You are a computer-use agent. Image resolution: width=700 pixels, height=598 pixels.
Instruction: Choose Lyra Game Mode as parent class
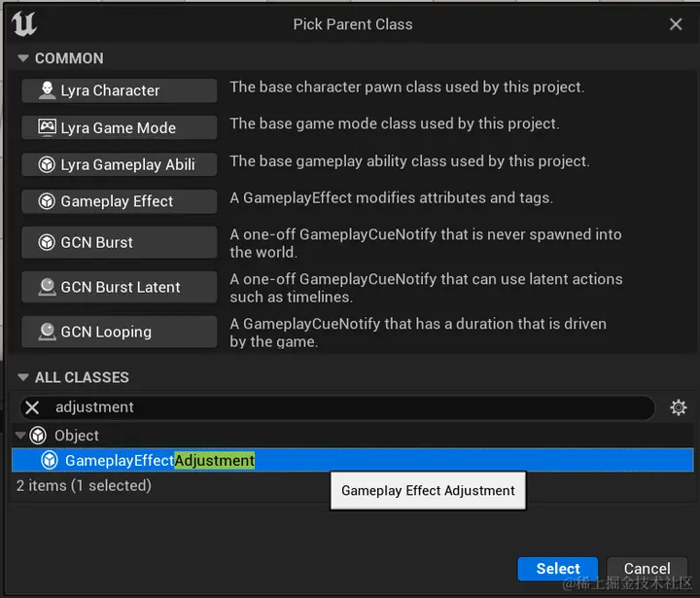(120, 127)
